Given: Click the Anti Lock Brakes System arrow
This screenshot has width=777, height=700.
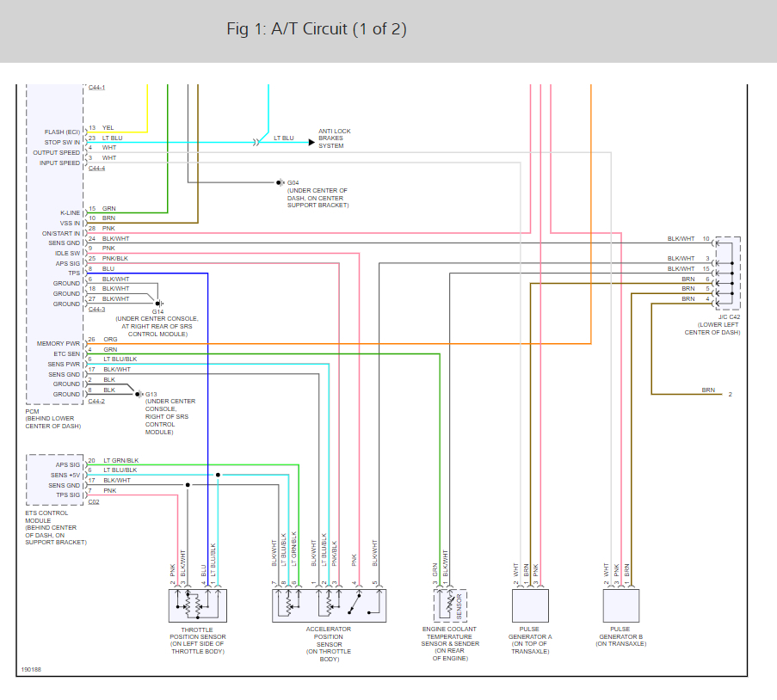Looking at the screenshot, I should 311,143.
